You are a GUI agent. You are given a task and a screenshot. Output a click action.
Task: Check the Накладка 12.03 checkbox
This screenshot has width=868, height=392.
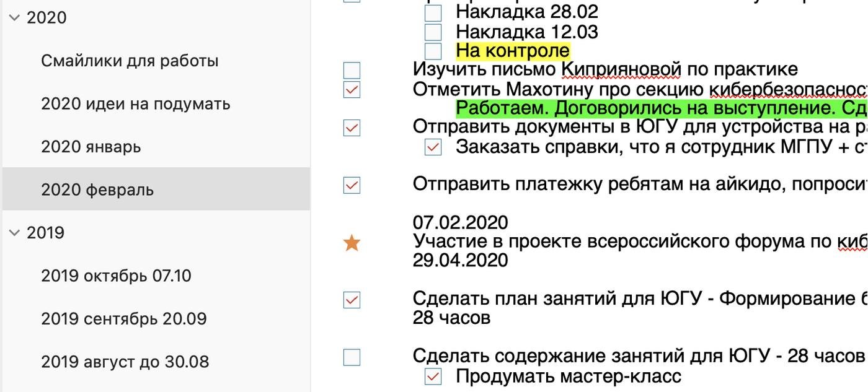tap(433, 32)
